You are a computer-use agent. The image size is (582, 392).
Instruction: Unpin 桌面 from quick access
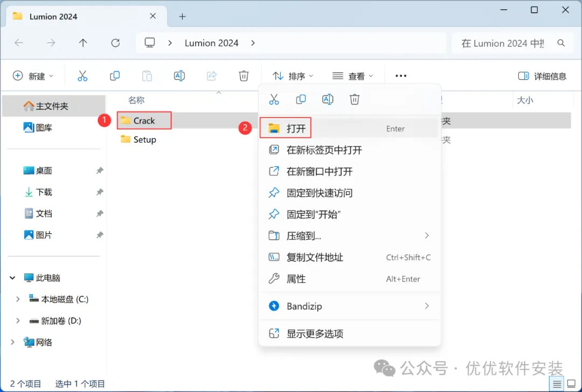coord(100,171)
